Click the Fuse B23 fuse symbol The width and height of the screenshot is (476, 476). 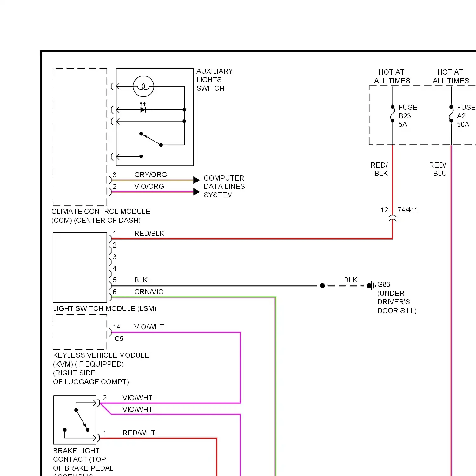[x=393, y=114]
